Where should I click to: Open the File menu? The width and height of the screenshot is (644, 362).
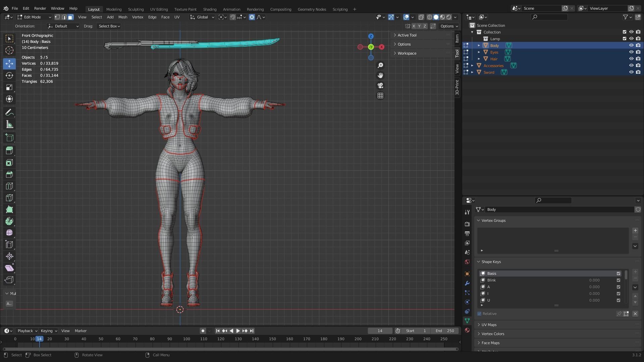(x=15, y=8)
